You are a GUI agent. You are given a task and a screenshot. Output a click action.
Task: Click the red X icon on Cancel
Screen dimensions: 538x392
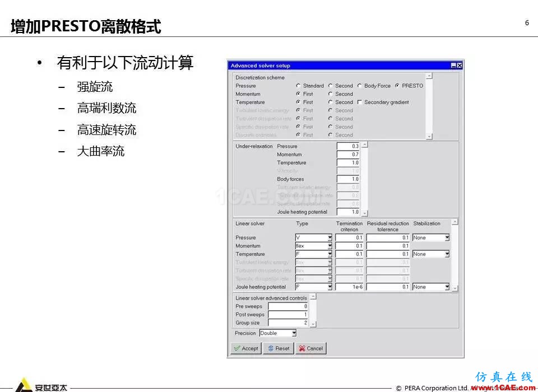point(302,348)
